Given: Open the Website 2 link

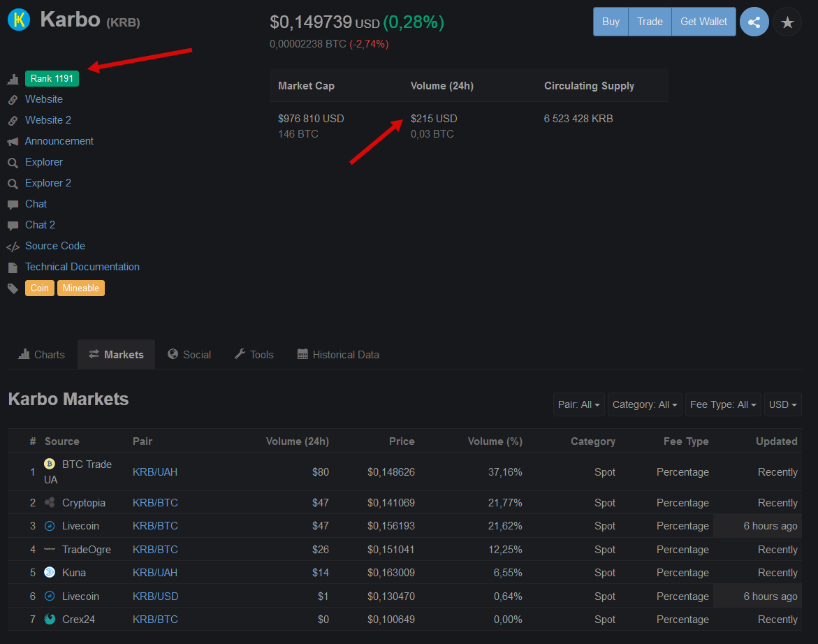Looking at the screenshot, I should [48, 120].
